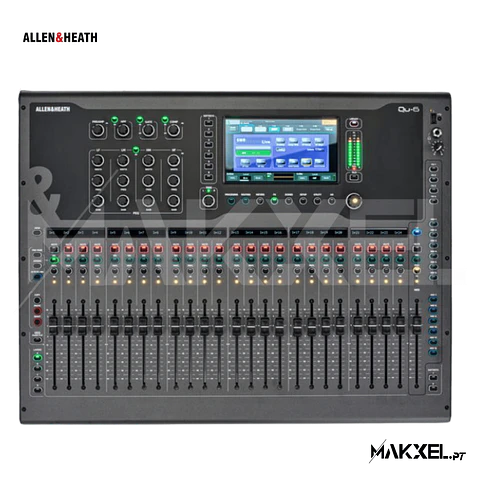Click the Pan knob beside the touchscreen
Screen dimensions: 480x480
click(209, 201)
